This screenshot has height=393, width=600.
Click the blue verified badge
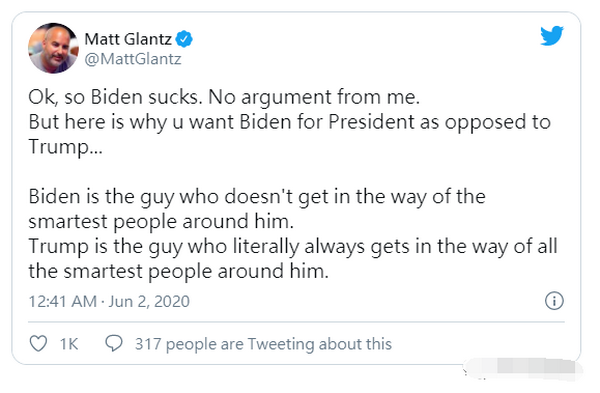coord(184,39)
